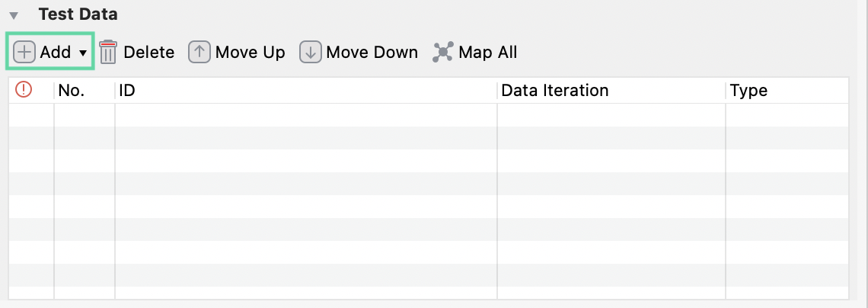Open the Add dropdown arrow

pyautogui.click(x=83, y=53)
